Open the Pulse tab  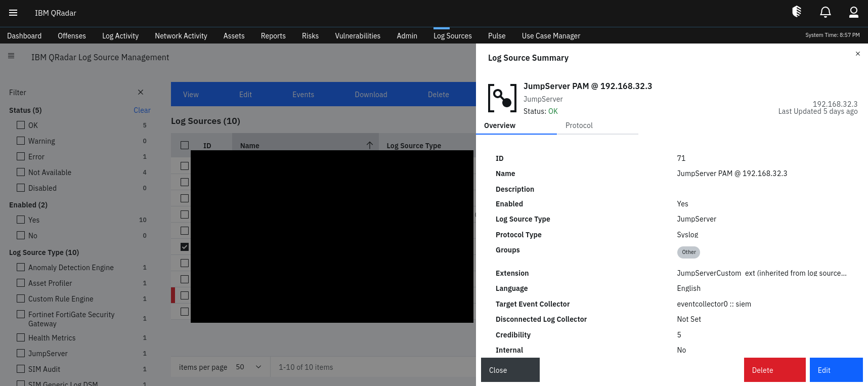[497, 36]
